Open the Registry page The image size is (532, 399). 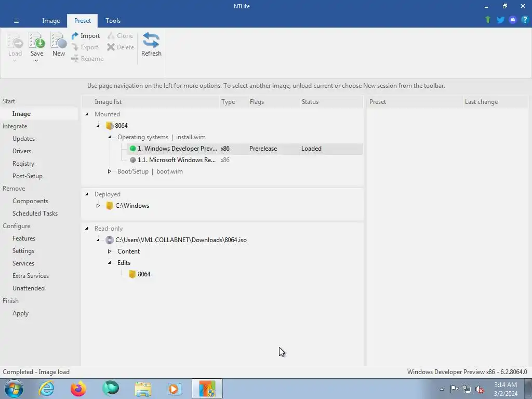[23, 164]
